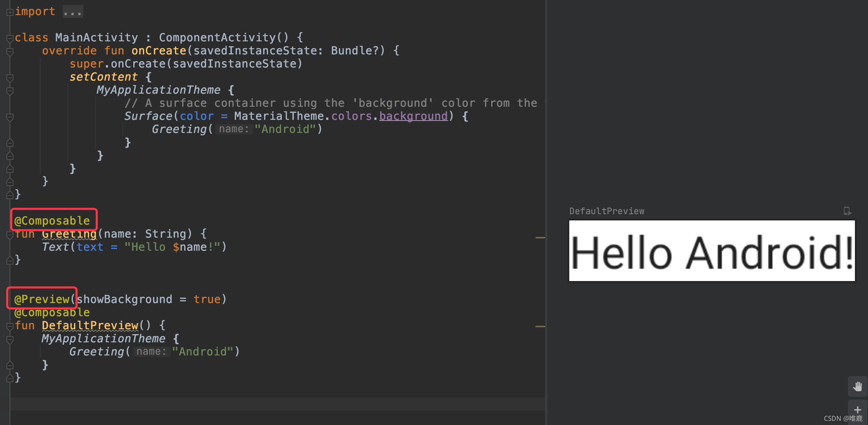Click the surface container comment line
The height and width of the screenshot is (425, 868).
331,103
